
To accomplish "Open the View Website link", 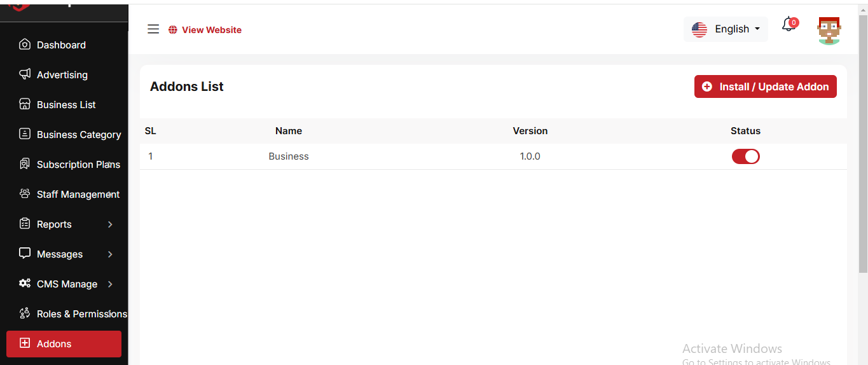I will (211, 30).
